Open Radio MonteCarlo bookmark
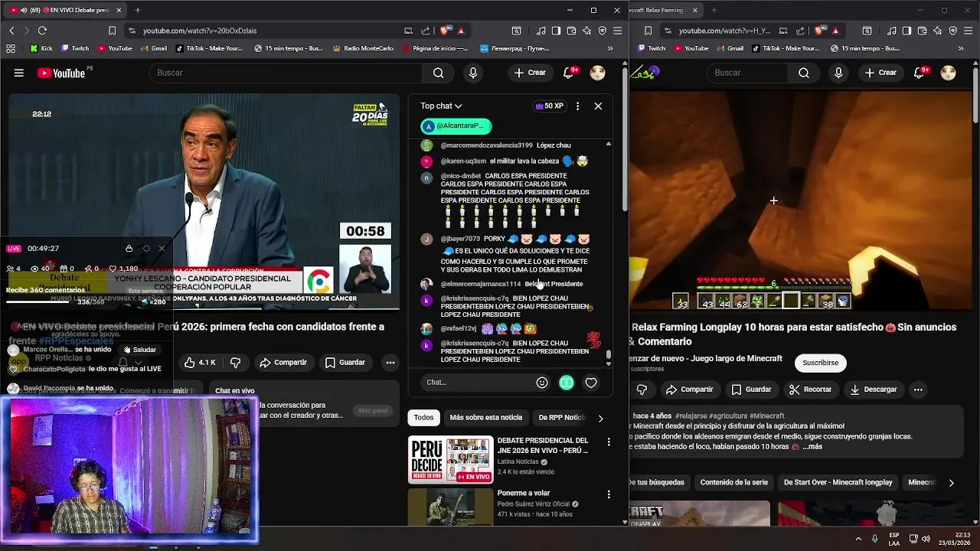This screenshot has height=551, width=980. pos(363,48)
